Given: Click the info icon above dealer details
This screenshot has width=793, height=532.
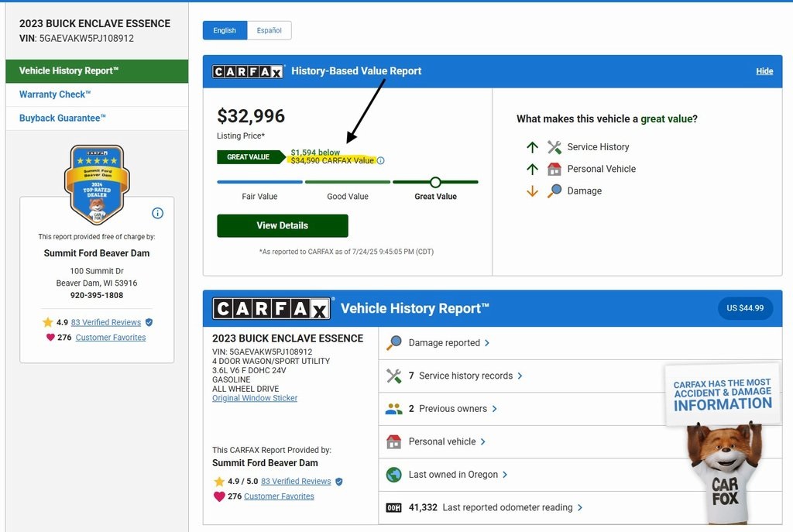Looking at the screenshot, I should tap(158, 214).
